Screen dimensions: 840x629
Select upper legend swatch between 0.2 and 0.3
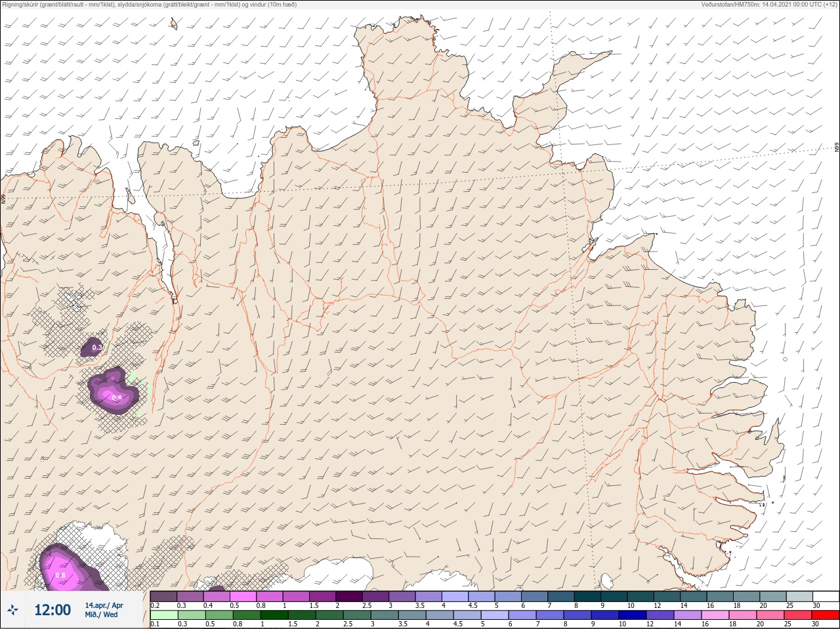(x=163, y=596)
